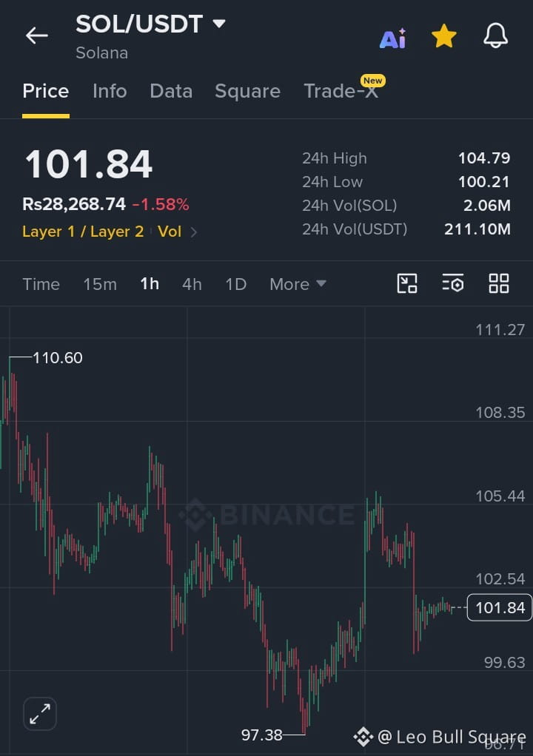533x756 pixels.
Task: Select the 15m timeframe
Action: pyautogui.click(x=100, y=284)
